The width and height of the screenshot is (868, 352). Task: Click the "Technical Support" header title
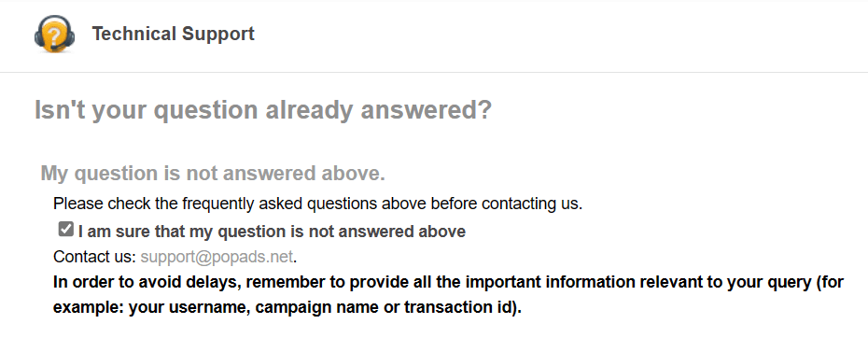coord(174,34)
